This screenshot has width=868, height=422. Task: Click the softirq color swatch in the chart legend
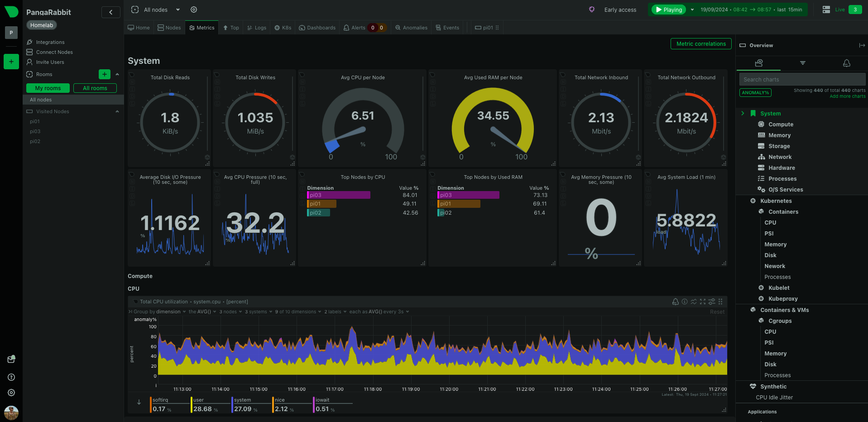click(x=151, y=404)
